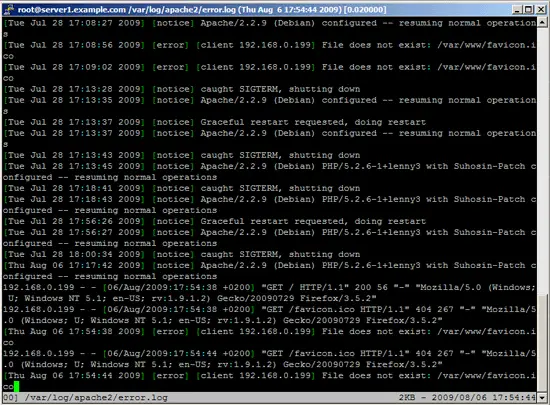Maximize the terminal window

pyautogui.click(x=529, y=10)
